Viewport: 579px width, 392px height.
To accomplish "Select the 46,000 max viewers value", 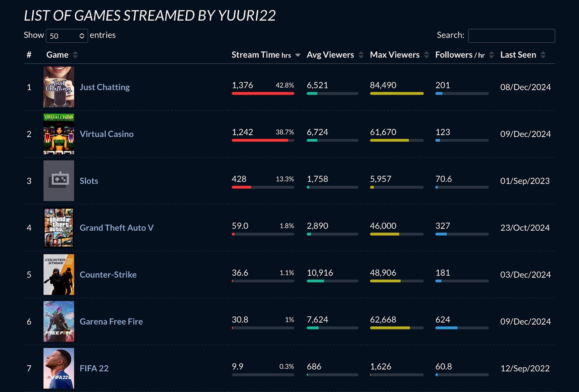I will pyautogui.click(x=383, y=226).
